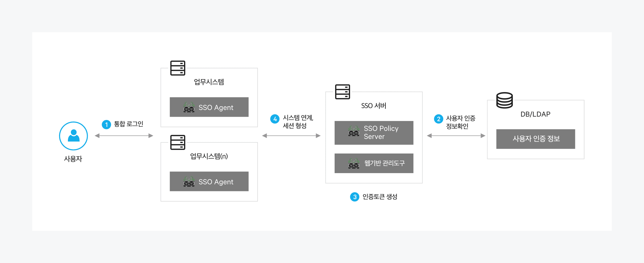This screenshot has width=644, height=263.
Task: Select step 3 badge next to 인증토큰 생성
Action: pyautogui.click(x=355, y=197)
